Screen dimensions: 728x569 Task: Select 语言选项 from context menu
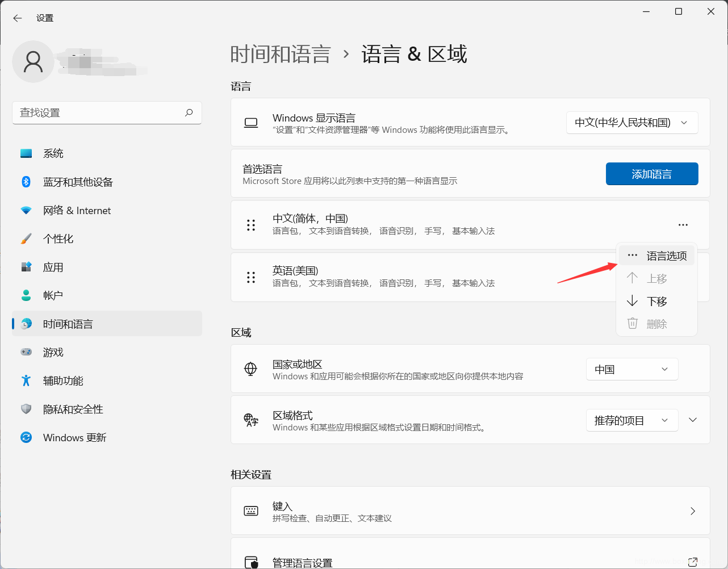(657, 256)
